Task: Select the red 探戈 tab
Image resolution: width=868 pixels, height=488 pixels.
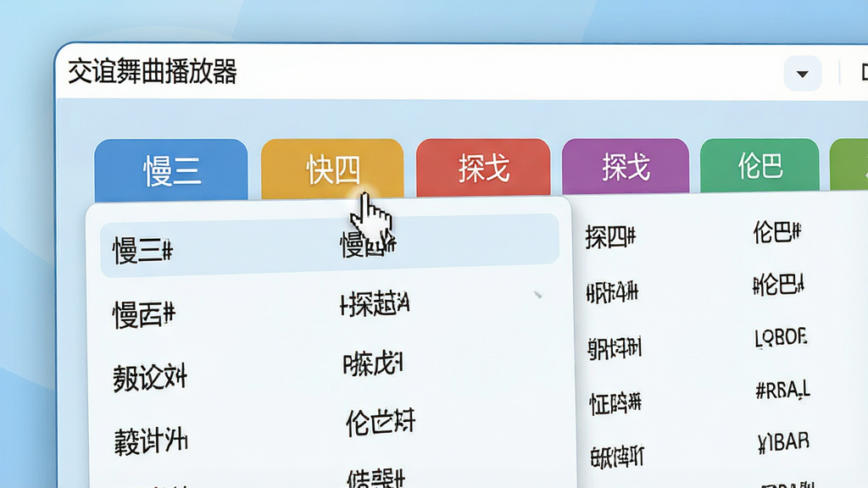Action: (483, 168)
